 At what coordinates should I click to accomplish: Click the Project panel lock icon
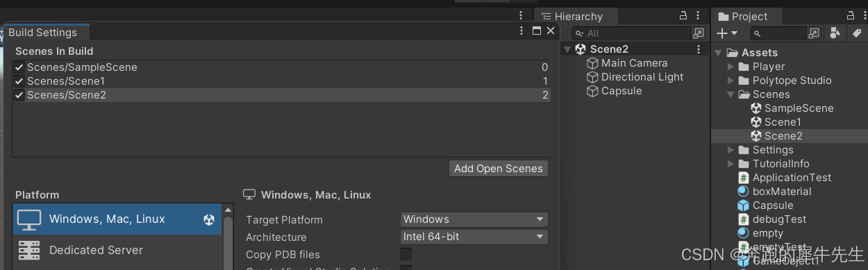pos(851,16)
